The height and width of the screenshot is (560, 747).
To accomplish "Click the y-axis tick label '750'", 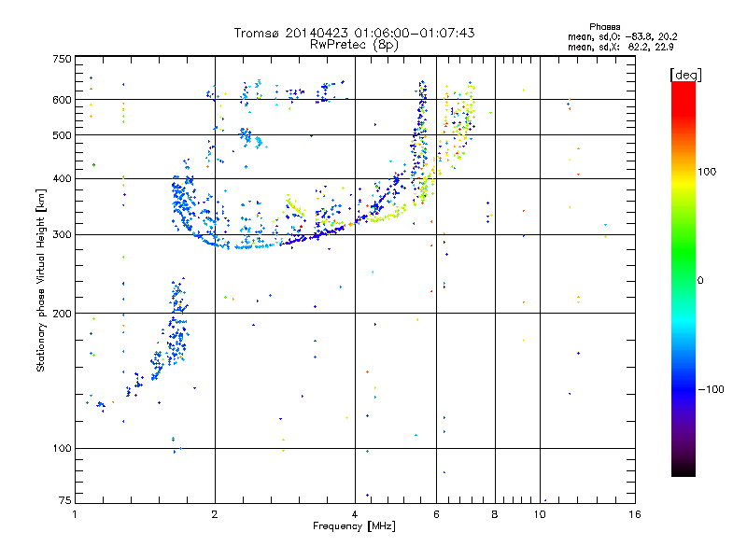I will tap(63, 59).
